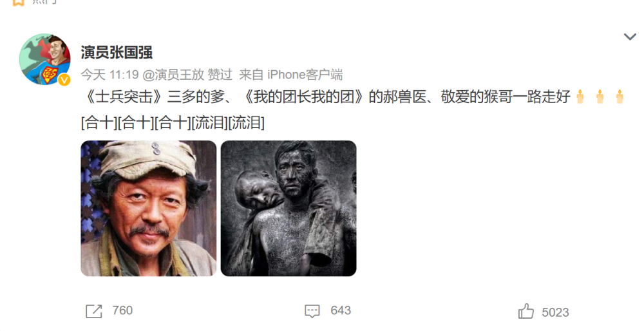Open comments via speech bubble icon
644x331 pixels.
coord(312,311)
